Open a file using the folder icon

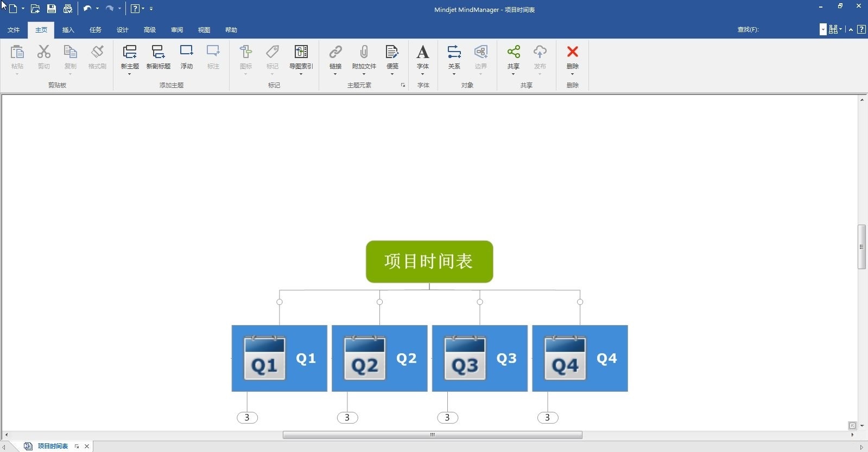pos(35,9)
